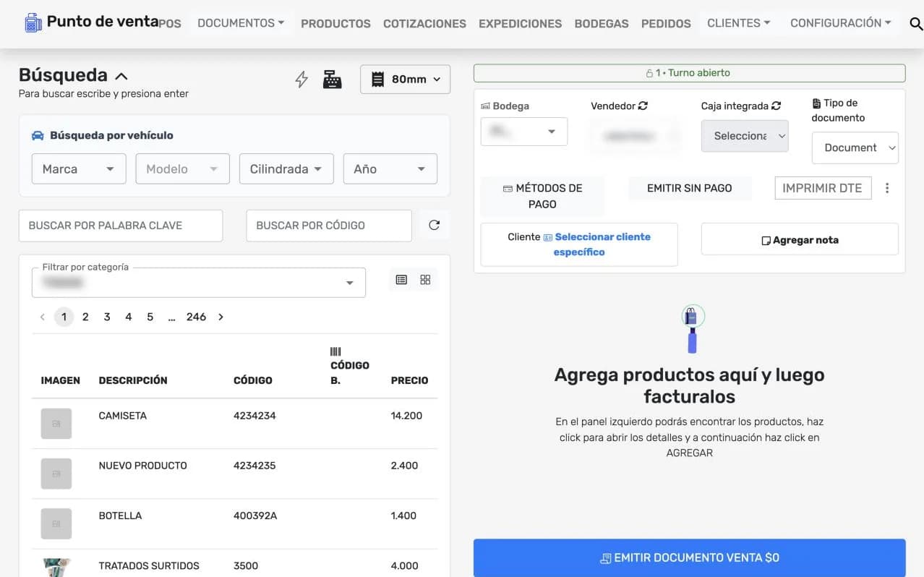Click the DESCRIPCIÓN column header
The height and width of the screenshot is (577, 924).
click(x=133, y=380)
